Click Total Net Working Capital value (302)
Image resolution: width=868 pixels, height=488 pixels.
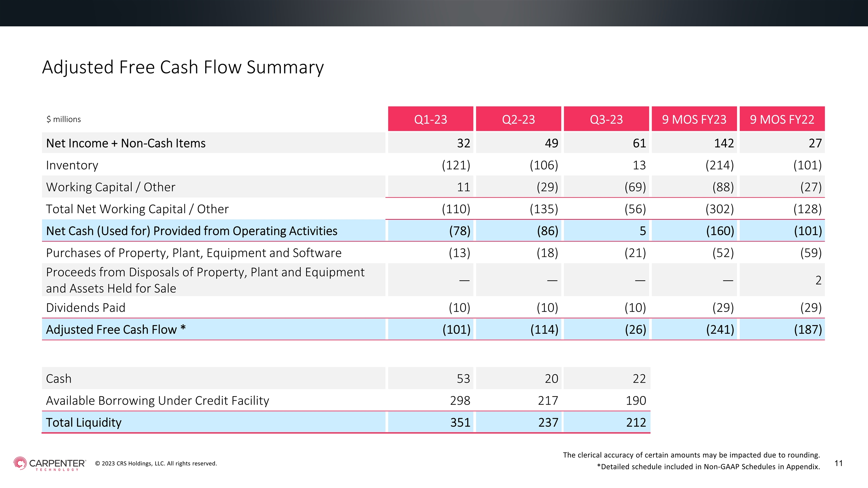[x=719, y=209]
